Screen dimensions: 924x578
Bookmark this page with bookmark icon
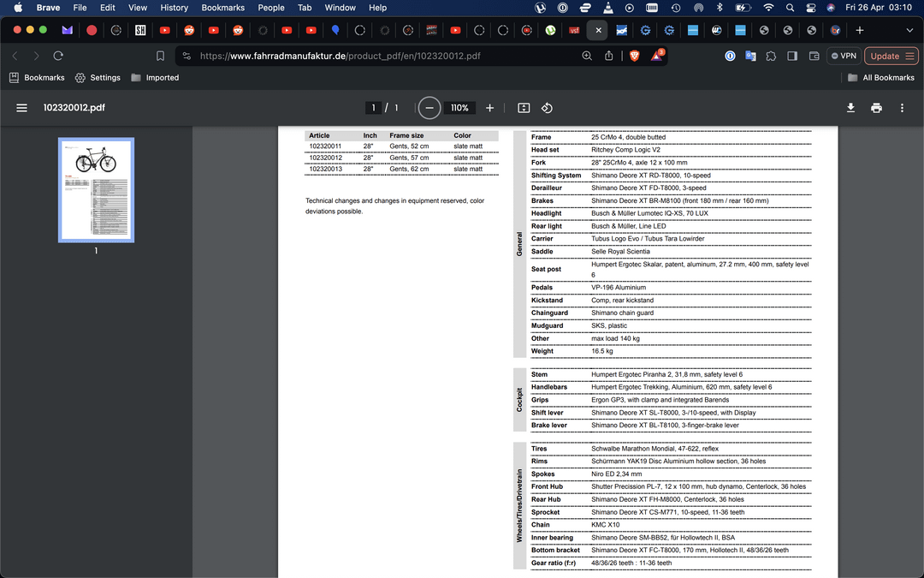click(160, 56)
